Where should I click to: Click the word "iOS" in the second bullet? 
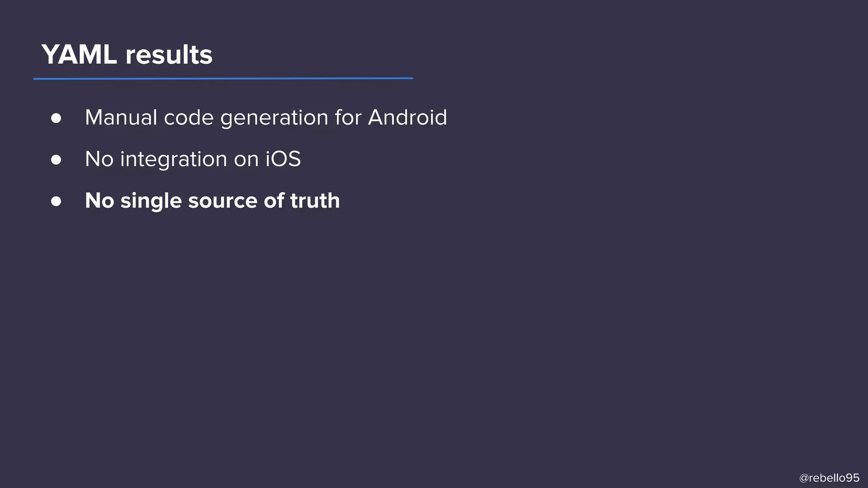coord(283,159)
